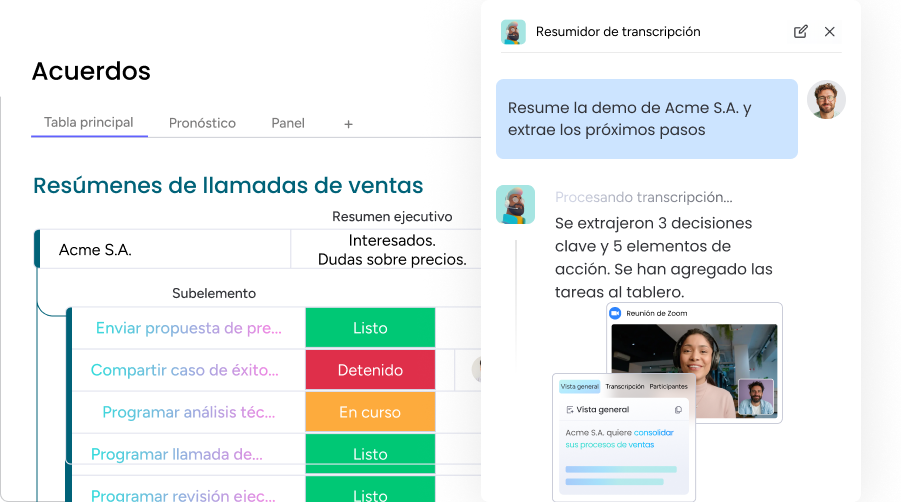Select the Participantes tab in summary card
The image size is (901, 502).
(668, 387)
